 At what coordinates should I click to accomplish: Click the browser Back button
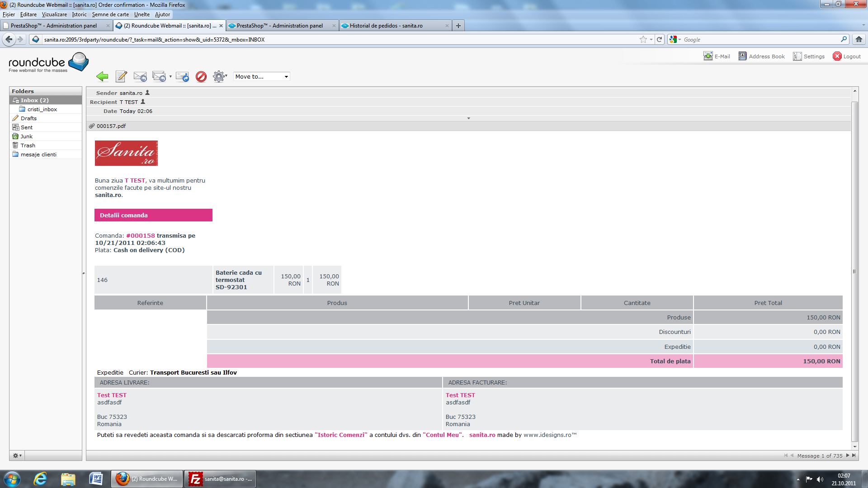tap(9, 39)
